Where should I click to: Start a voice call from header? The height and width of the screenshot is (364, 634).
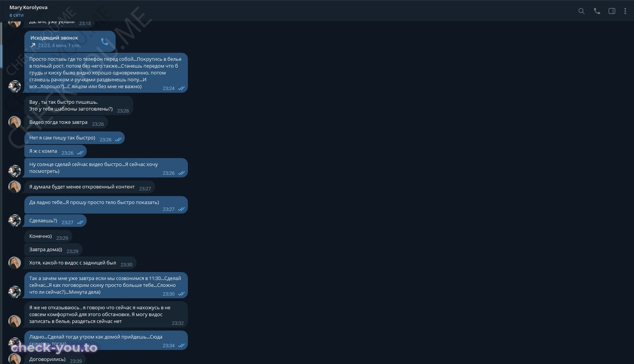tap(597, 11)
